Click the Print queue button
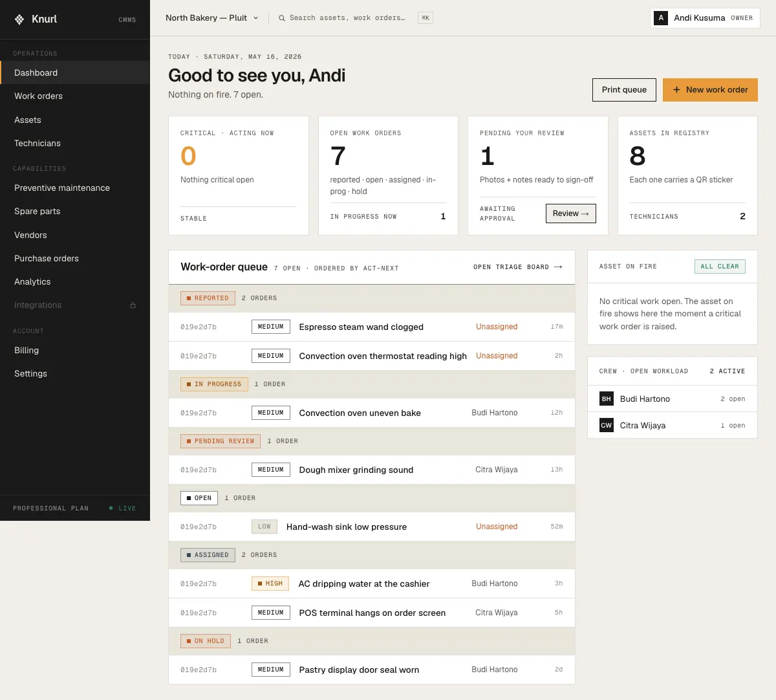 624,90
